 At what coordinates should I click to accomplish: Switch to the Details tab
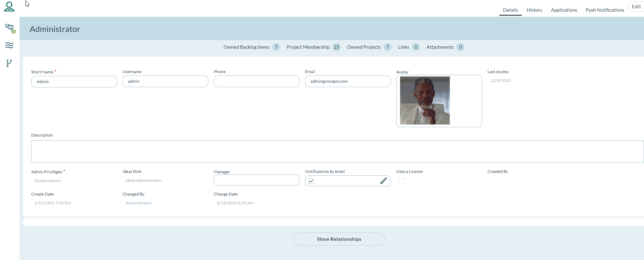click(x=510, y=10)
